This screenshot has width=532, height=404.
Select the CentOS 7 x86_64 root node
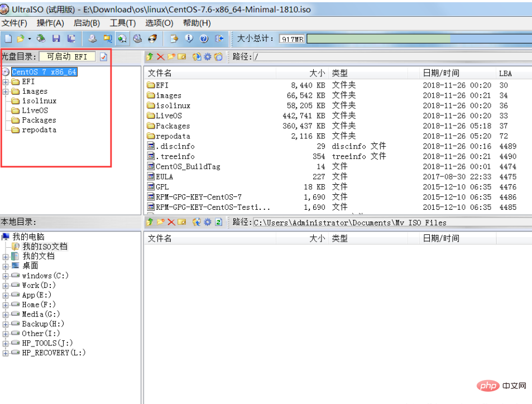click(44, 72)
